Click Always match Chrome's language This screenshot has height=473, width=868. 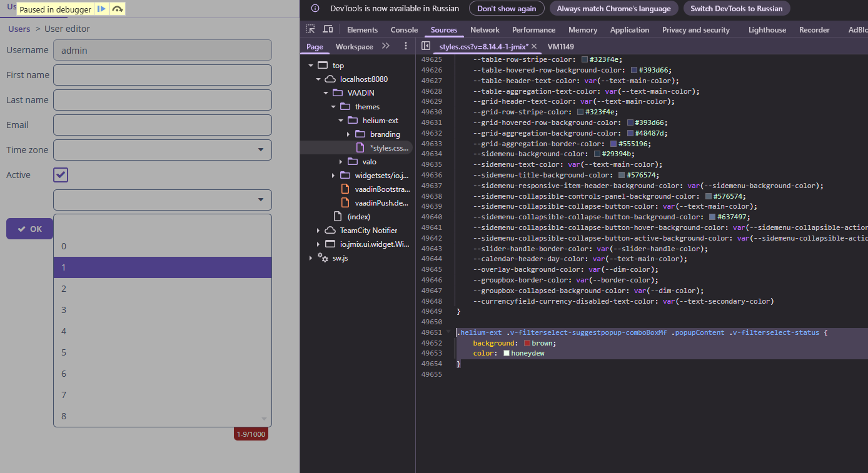click(x=613, y=9)
